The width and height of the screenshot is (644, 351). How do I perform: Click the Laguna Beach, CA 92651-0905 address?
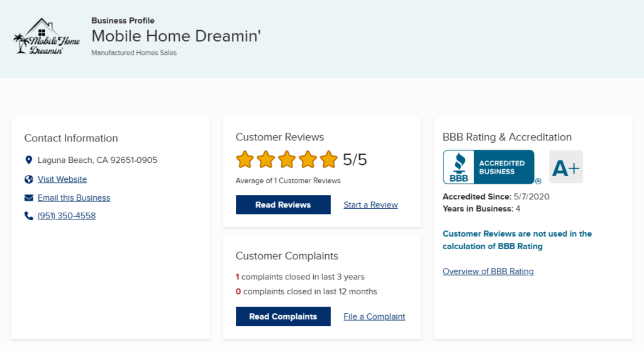coord(97,160)
